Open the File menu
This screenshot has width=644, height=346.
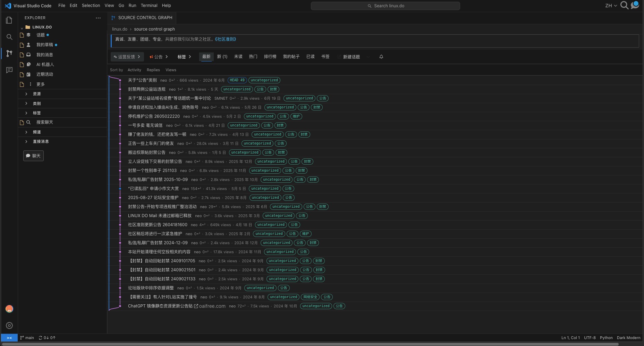click(62, 6)
